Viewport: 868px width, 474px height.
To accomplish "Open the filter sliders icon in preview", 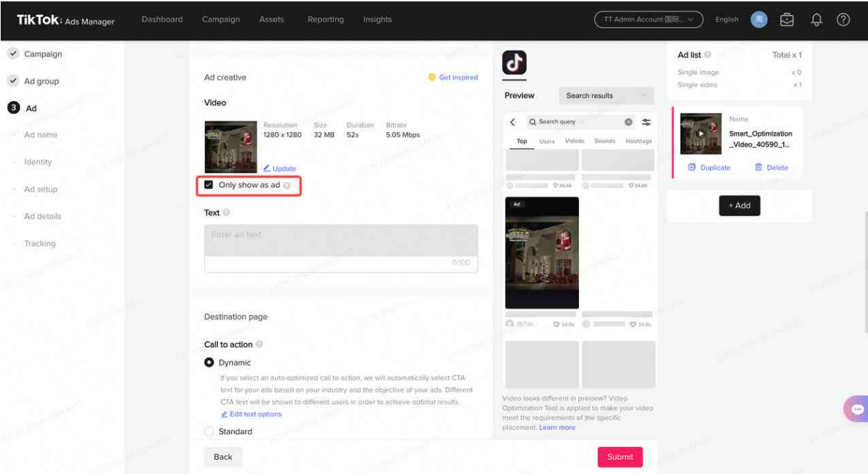I will pos(647,122).
